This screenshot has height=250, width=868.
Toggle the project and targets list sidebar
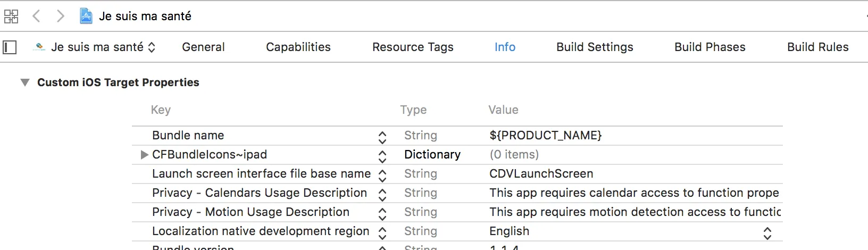[x=10, y=47]
